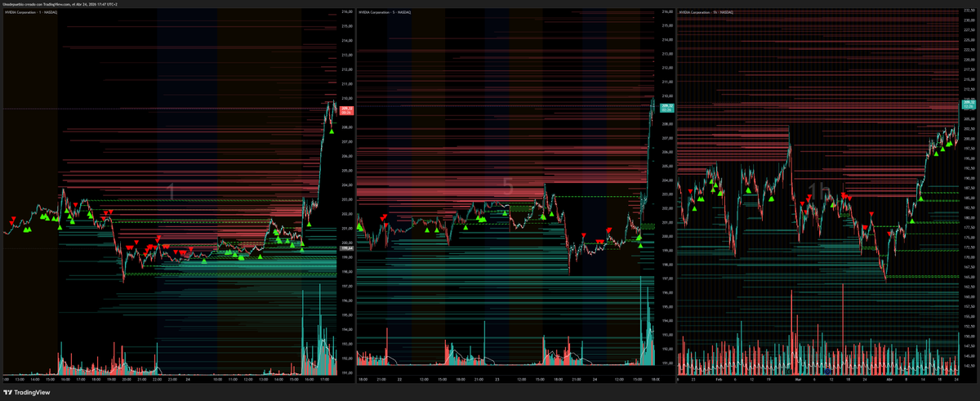Screen dimensions: 980x401
Task: Click 192,00 on the 1-minute chart price axis
Action: click(x=346, y=358)
